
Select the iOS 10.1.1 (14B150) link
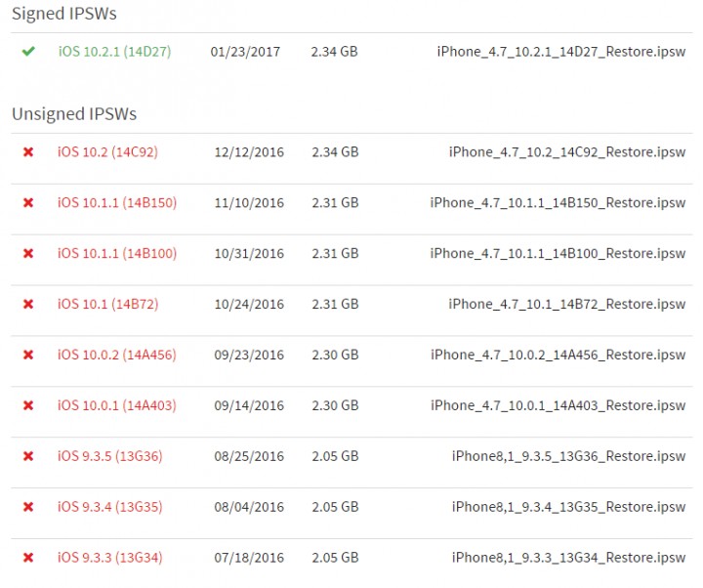(x=117, y=203)
